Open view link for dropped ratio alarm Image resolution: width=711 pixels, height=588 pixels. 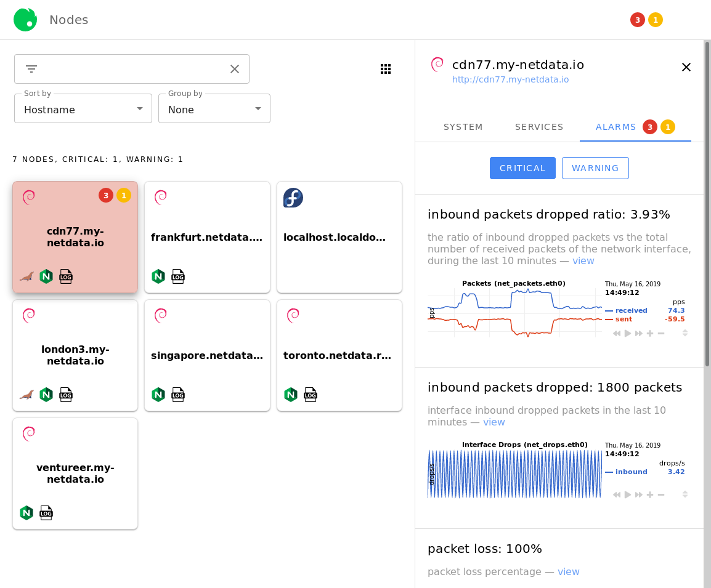pos(583,261)
